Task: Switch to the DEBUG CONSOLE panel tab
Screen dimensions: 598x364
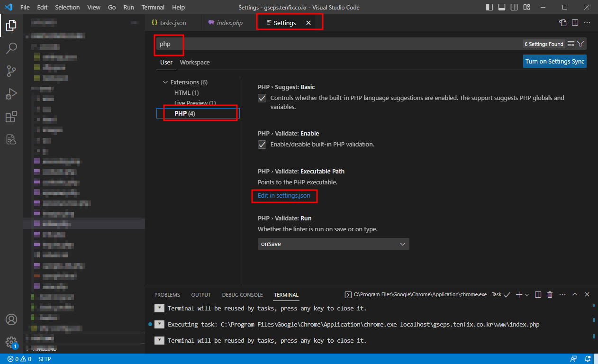Action: (242, 295)
